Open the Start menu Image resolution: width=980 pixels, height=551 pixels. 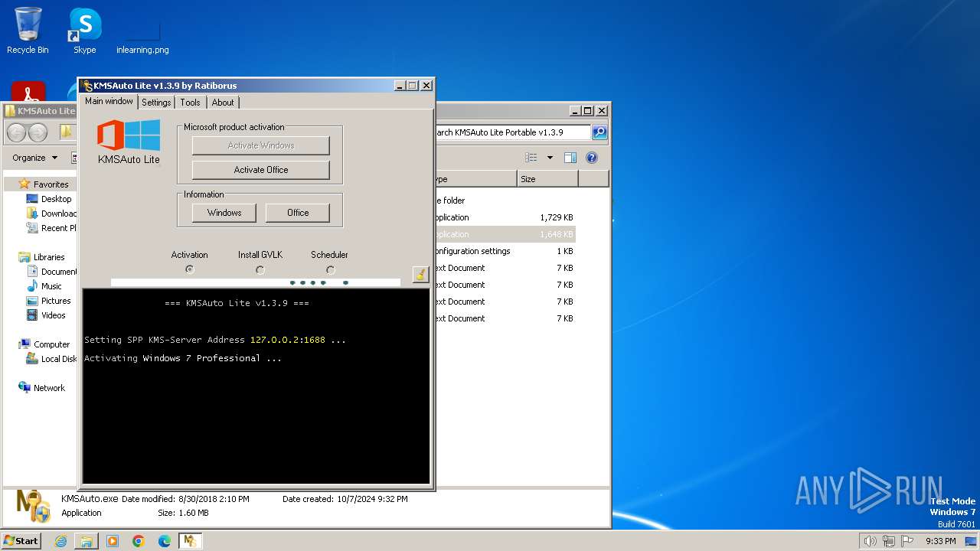coord(21,541)
